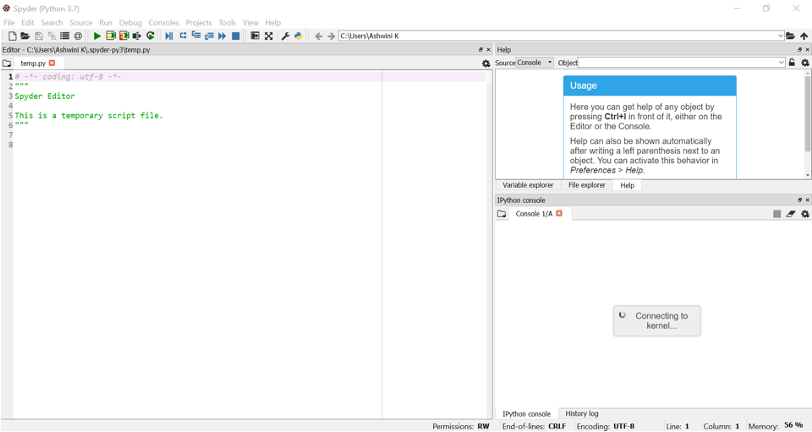Stop current command in IPython console
The image size is (812, 432).
[x=777, y=214]
